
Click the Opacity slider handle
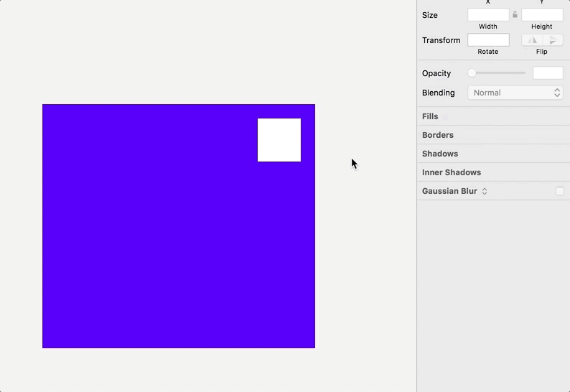pos(472,73)
